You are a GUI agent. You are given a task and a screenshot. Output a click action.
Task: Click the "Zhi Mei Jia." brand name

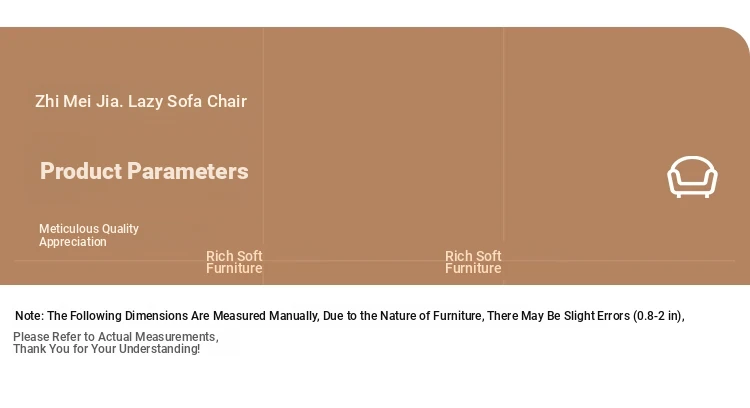[78, 101]
